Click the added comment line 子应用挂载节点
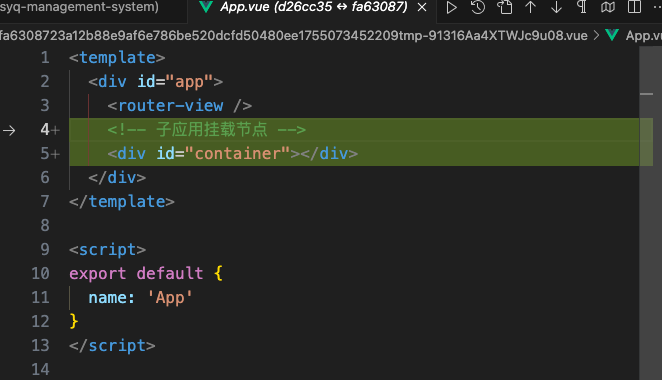This screenshot has width=662, height=380. (206, 130)
